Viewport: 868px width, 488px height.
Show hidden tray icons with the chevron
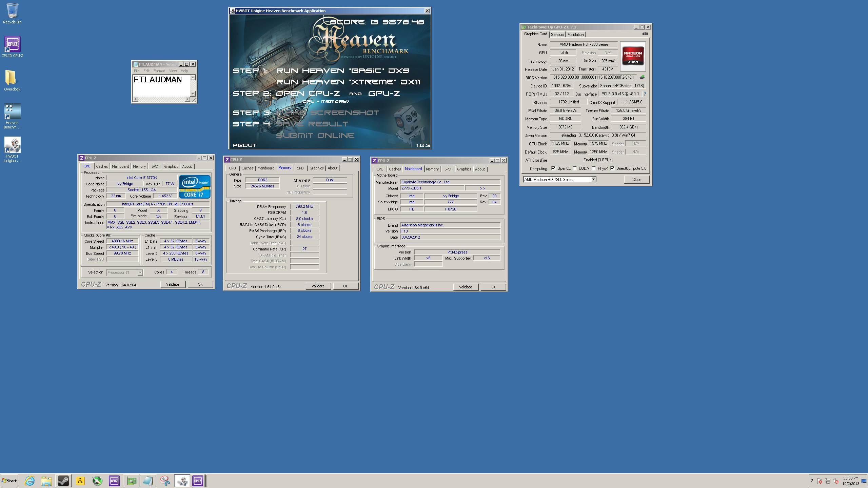coord(812,481)
